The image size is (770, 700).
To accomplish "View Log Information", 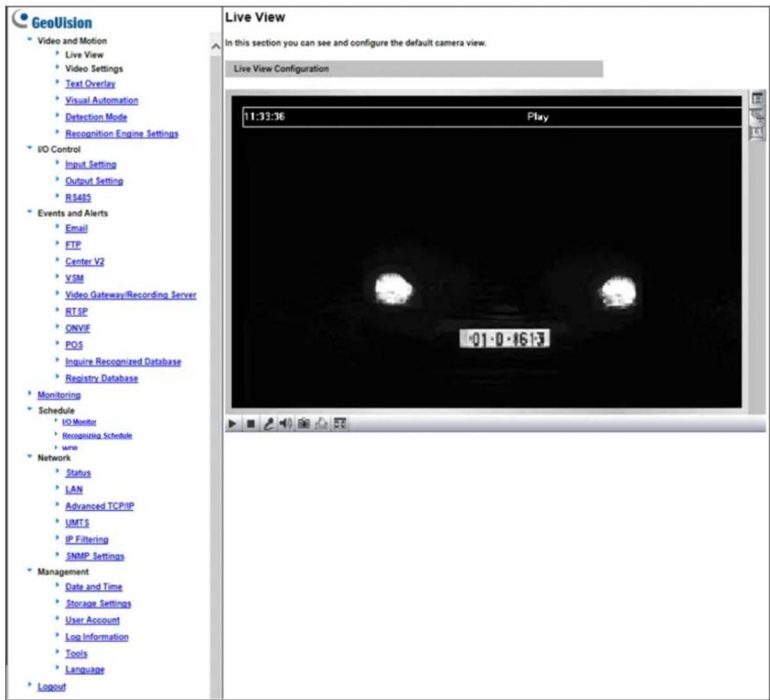I will 97,637.
